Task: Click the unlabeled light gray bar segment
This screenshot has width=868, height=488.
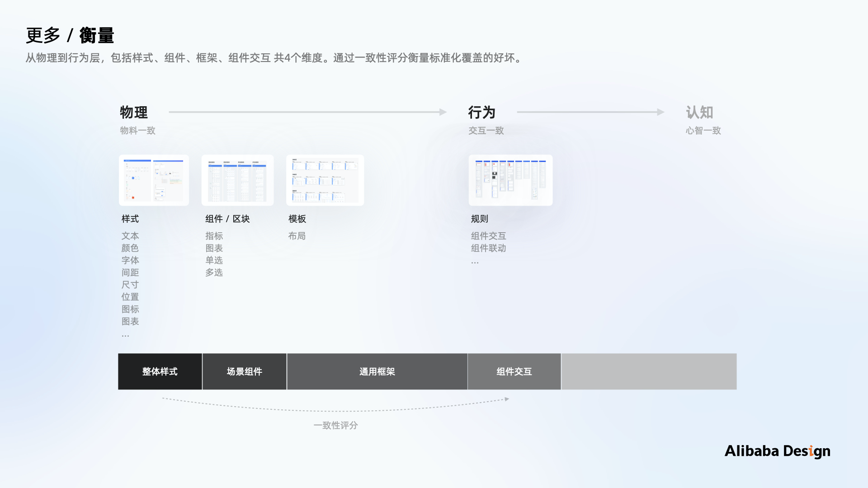Action: [x=649, y=371]
